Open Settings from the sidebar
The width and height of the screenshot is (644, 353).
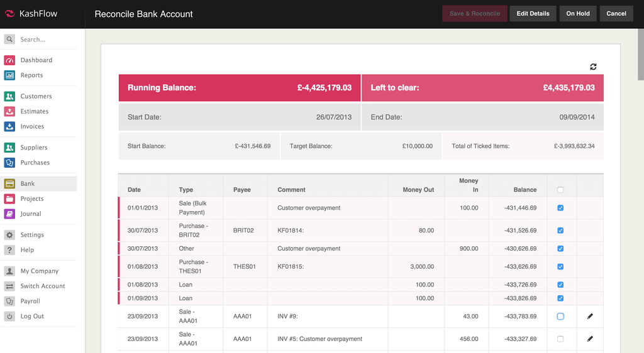click(32, 235)
